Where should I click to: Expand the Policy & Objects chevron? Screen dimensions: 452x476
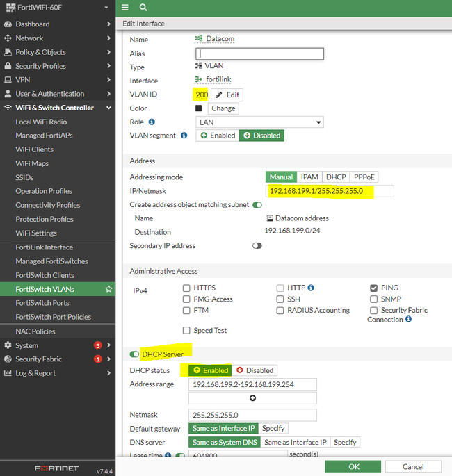click(x=108, y=52)
